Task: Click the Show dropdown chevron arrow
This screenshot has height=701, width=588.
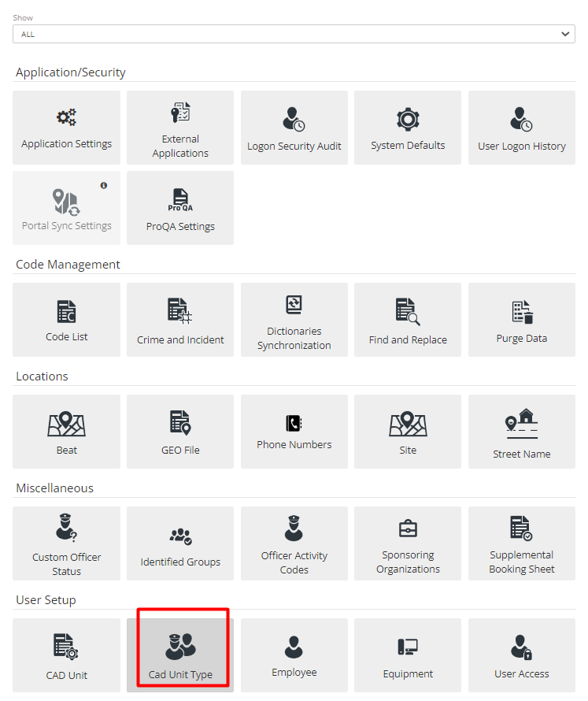Action: (565, 34)
